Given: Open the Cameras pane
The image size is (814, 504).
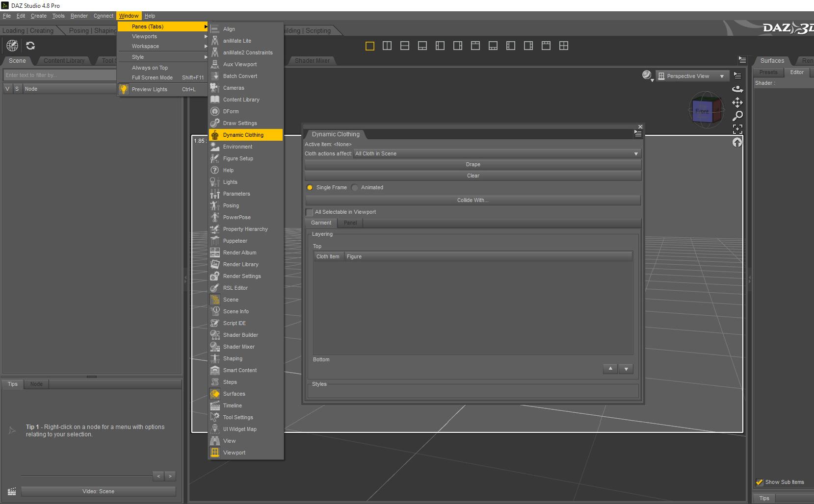Looking at the screenshot, I should [246, 88].
